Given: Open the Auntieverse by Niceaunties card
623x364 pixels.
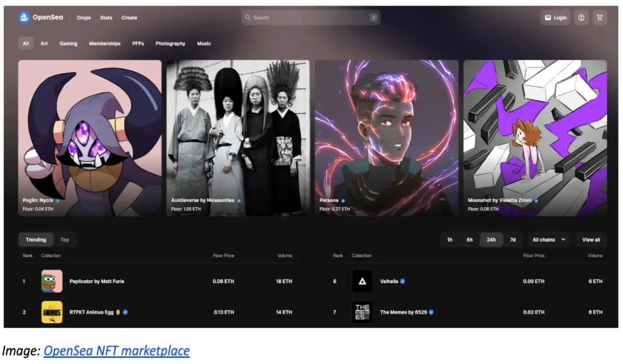Looking at the screenshot, I should [x=238, y=138].
